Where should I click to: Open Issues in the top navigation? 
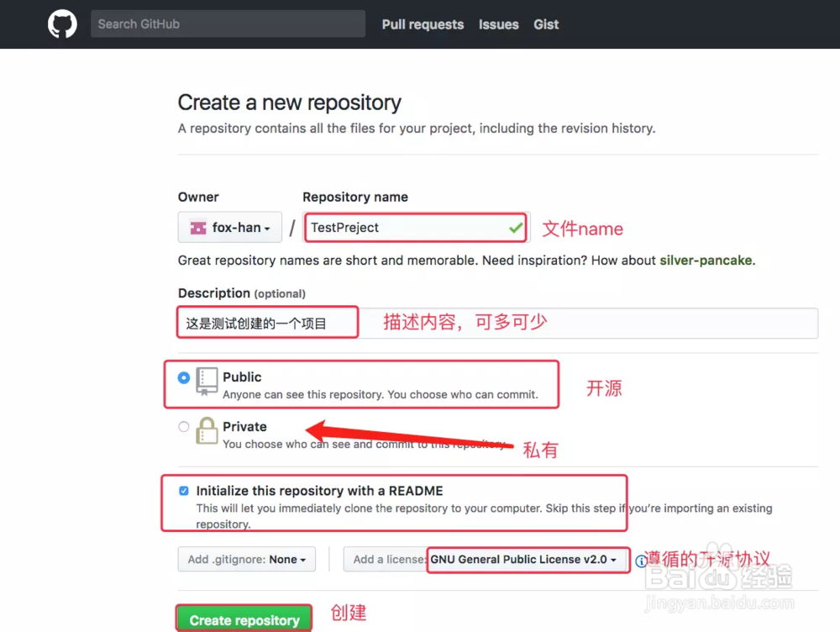(x=499, y=24)
